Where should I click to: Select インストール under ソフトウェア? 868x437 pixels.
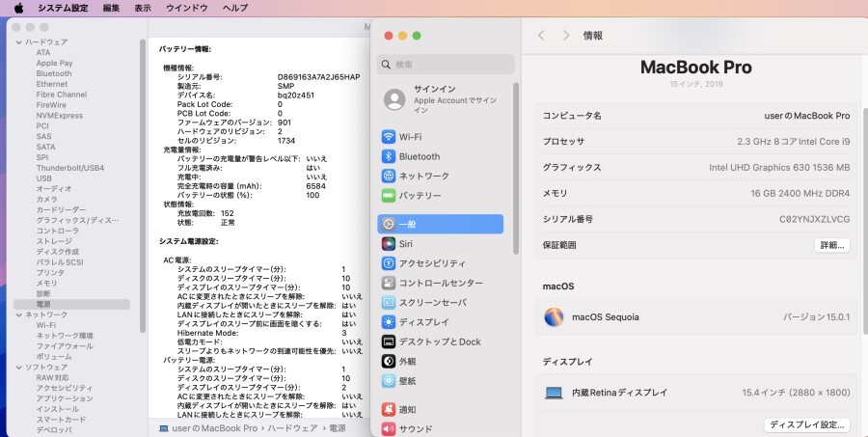pyautogui.click(x=58, y=409)
